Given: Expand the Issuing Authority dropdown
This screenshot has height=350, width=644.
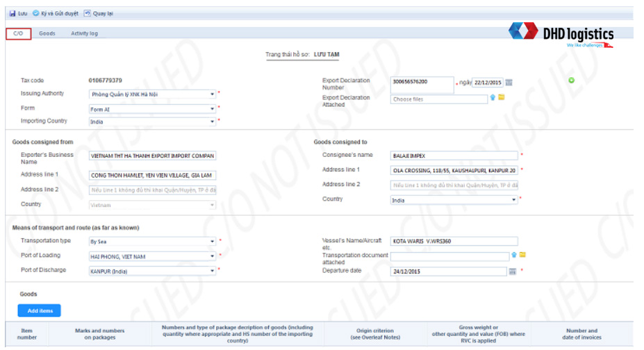Looking at the screenshot, I should (212, 94).
